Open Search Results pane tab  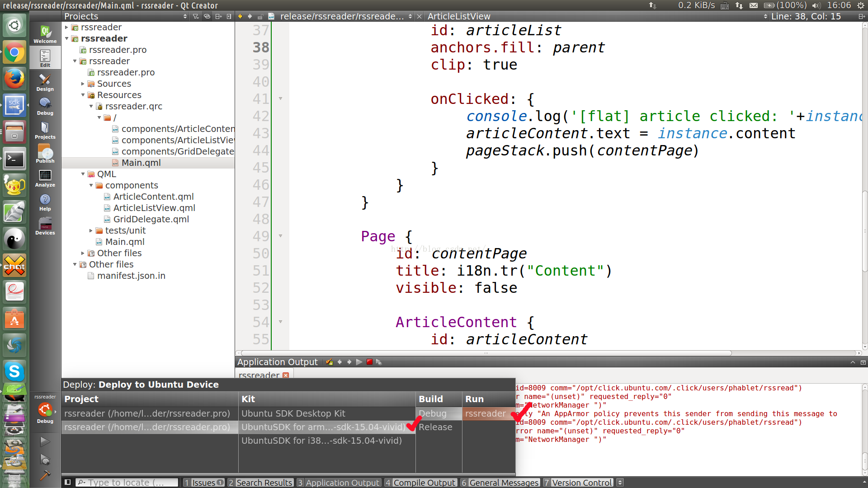(260, 483)
